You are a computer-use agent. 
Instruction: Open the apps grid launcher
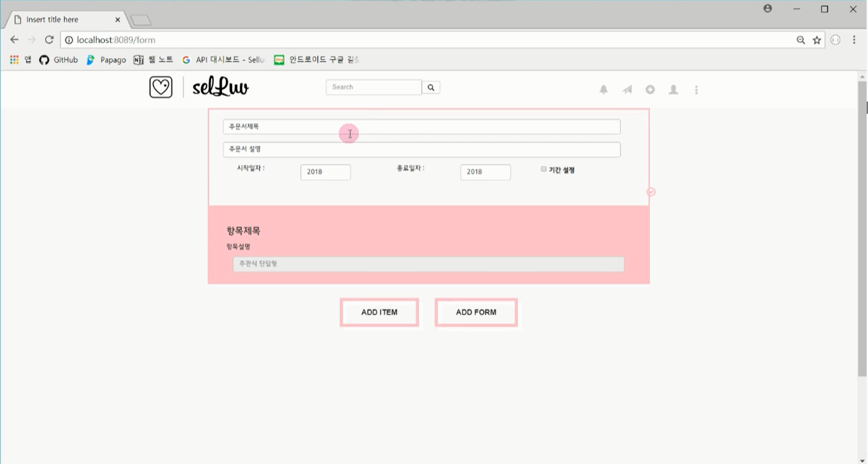coord(14,60)
